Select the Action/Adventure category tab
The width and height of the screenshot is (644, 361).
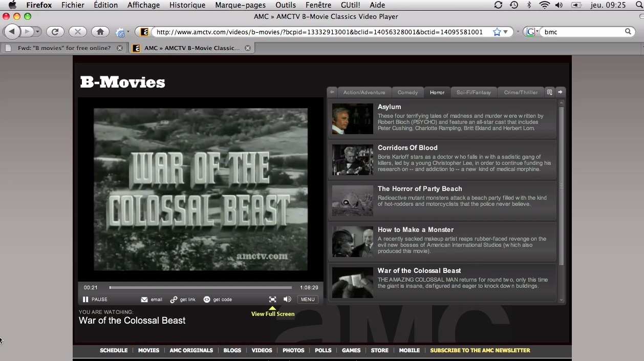coord(364,93)
